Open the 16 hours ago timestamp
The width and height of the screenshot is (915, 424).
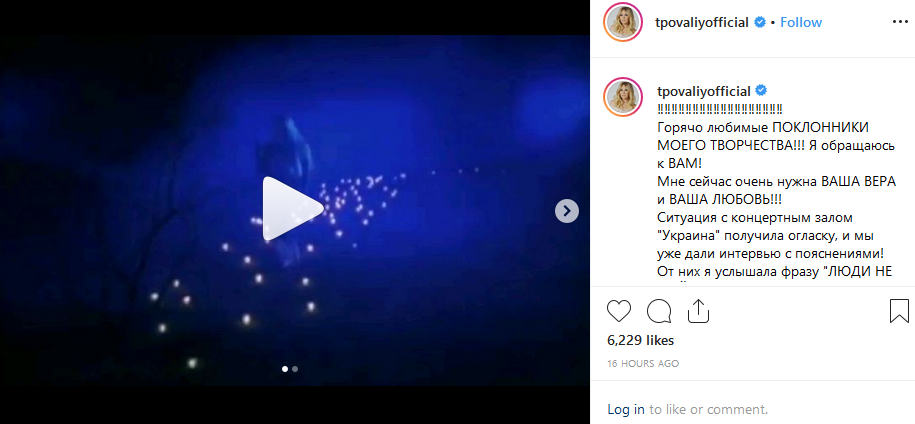(x=643, y=363)
